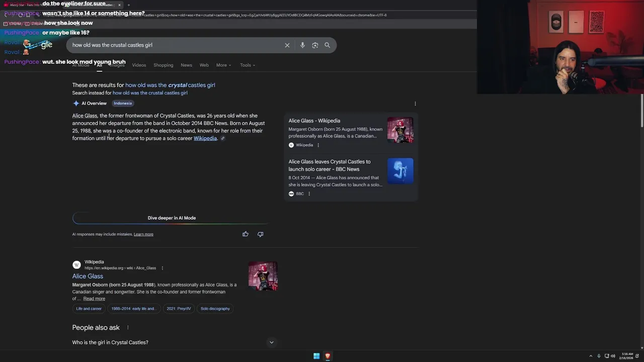Open the Tools dropdown
The image size is (644, 362).
tap(248, 65)
